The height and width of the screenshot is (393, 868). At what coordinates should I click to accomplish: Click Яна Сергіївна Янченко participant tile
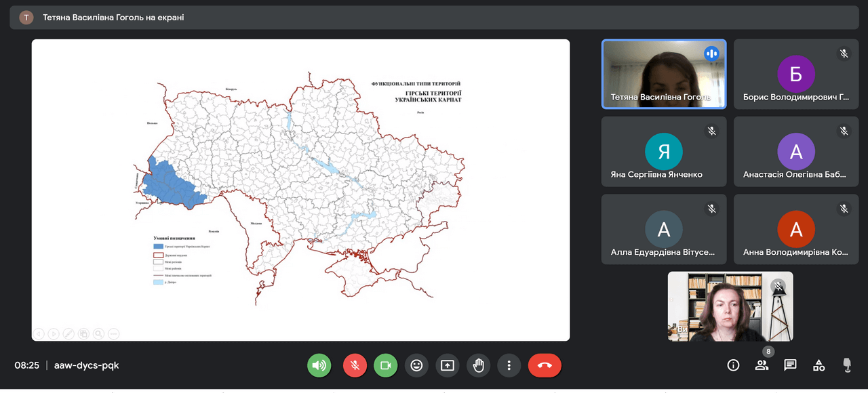664,152
